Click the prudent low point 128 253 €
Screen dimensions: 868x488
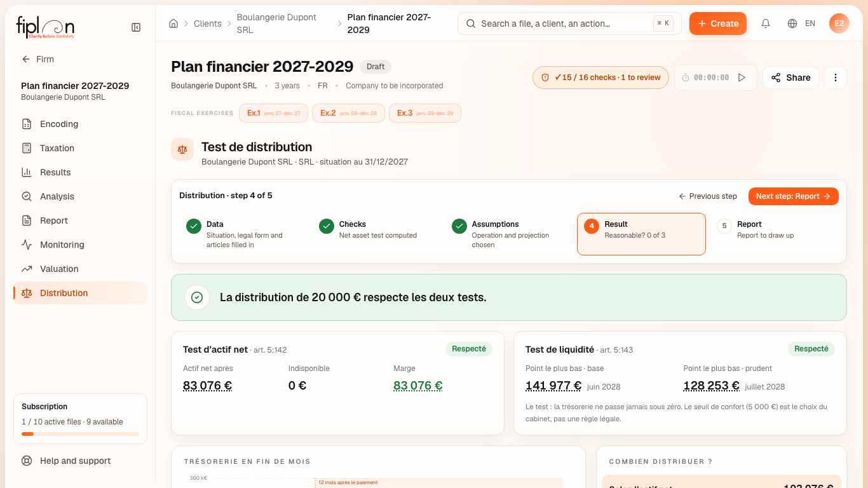(711, 386)
